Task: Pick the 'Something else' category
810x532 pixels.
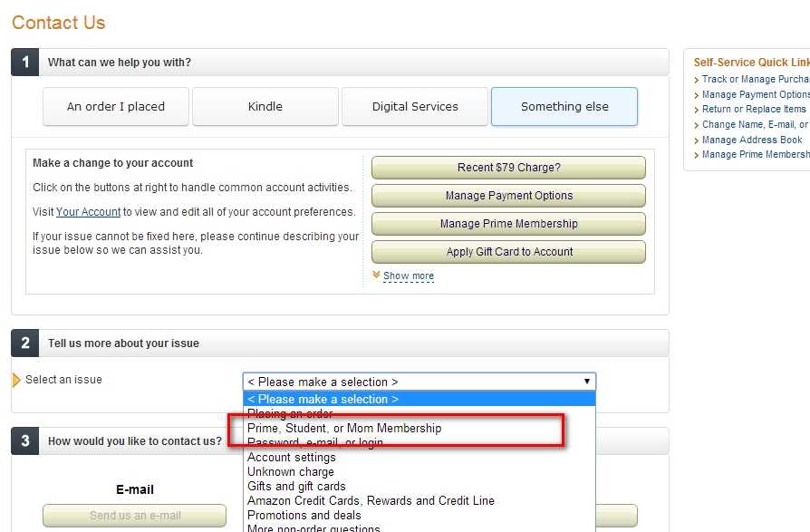Action: click(x=564, y=106)
